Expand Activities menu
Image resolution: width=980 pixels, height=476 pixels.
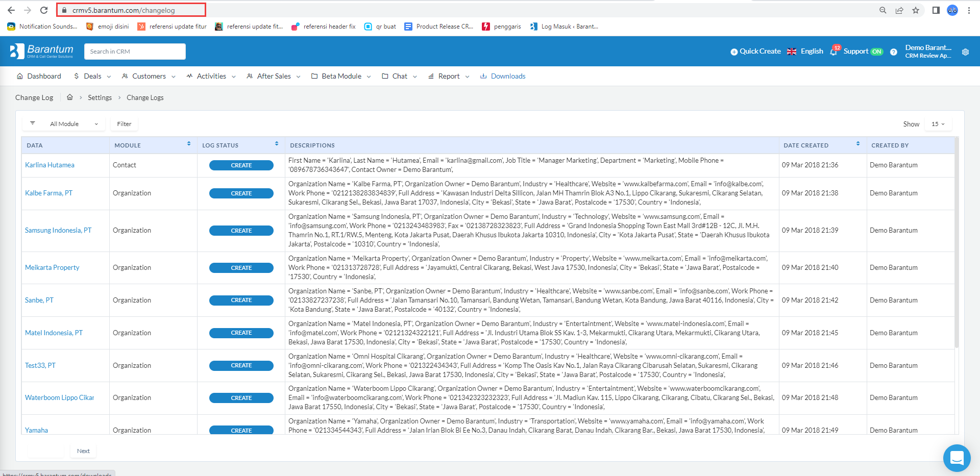[211, 76]
